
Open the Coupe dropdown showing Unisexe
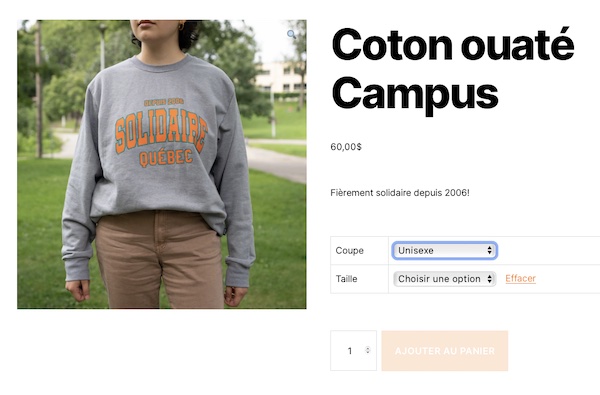pyautogui.click(x=445, y=251)
